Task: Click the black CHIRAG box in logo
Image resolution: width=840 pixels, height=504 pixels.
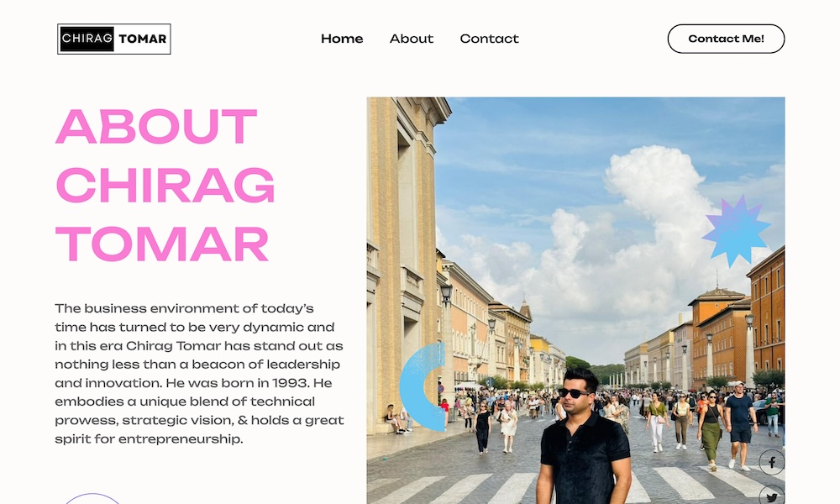Action: pos(87,39)
